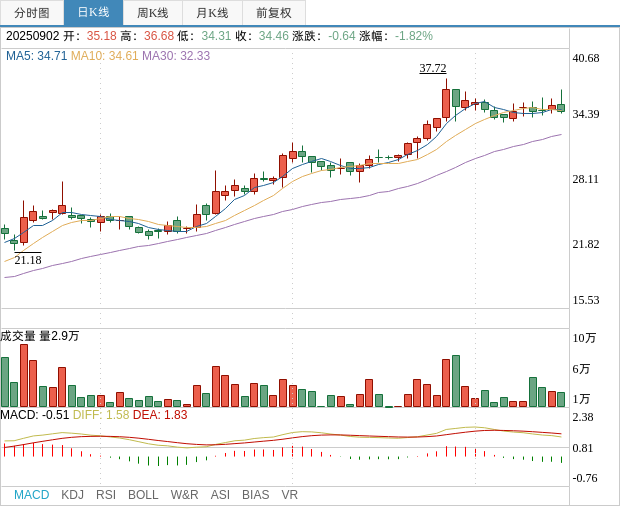Click the tall red candlestick under 37.72
620x506 pixels.
point(446,104)
